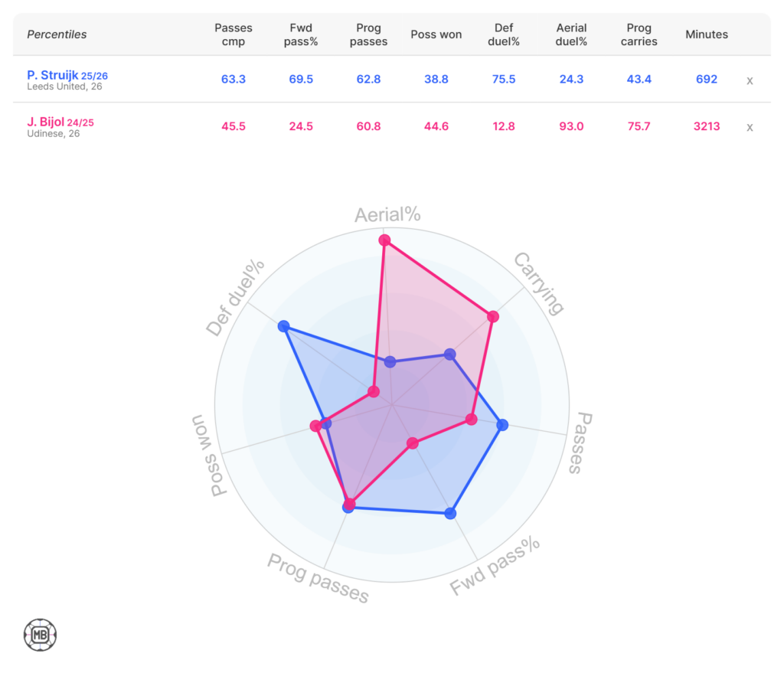Click the Percentiles header label
Image resolution: width=784 pixels, height=686 pixels.
tap(57, 34)
